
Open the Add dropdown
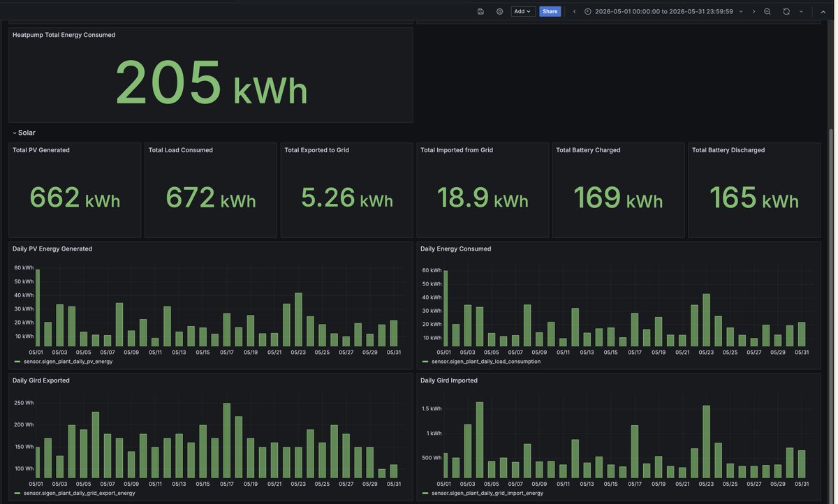523,11
